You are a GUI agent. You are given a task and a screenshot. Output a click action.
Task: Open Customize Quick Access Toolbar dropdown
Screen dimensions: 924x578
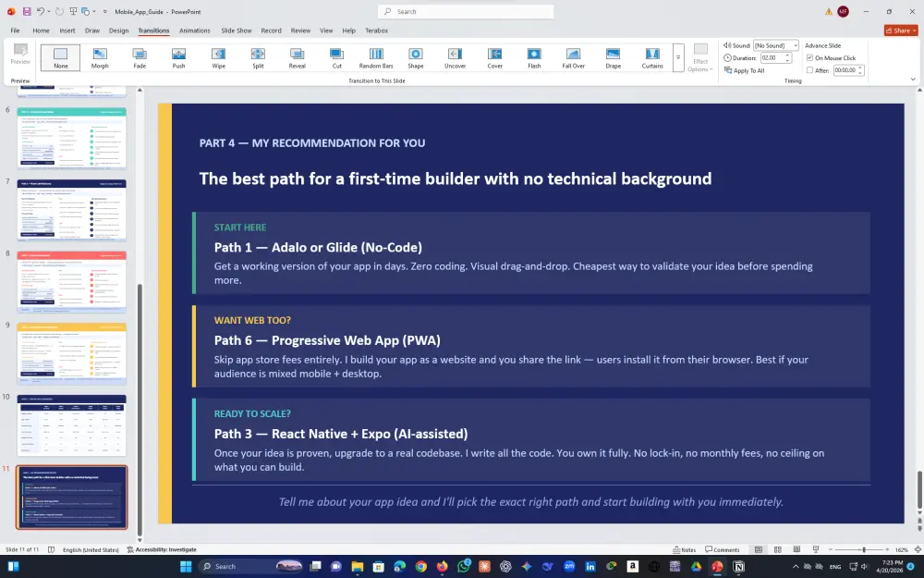(x=105, y=11)
